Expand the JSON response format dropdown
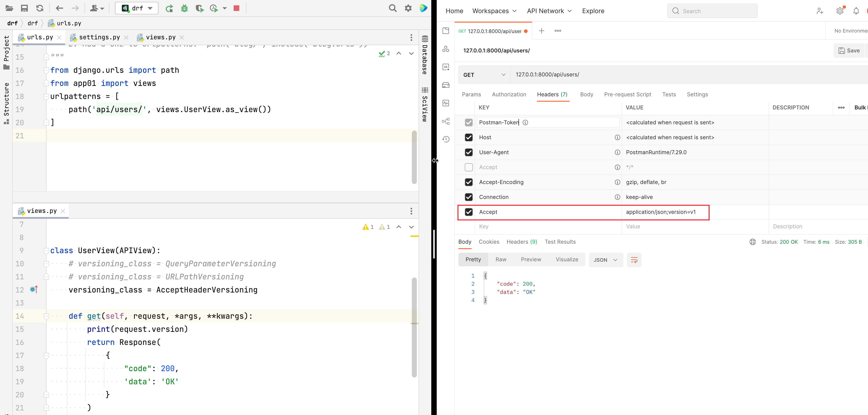This screenshot has width=868, height=415. point(606,260)
